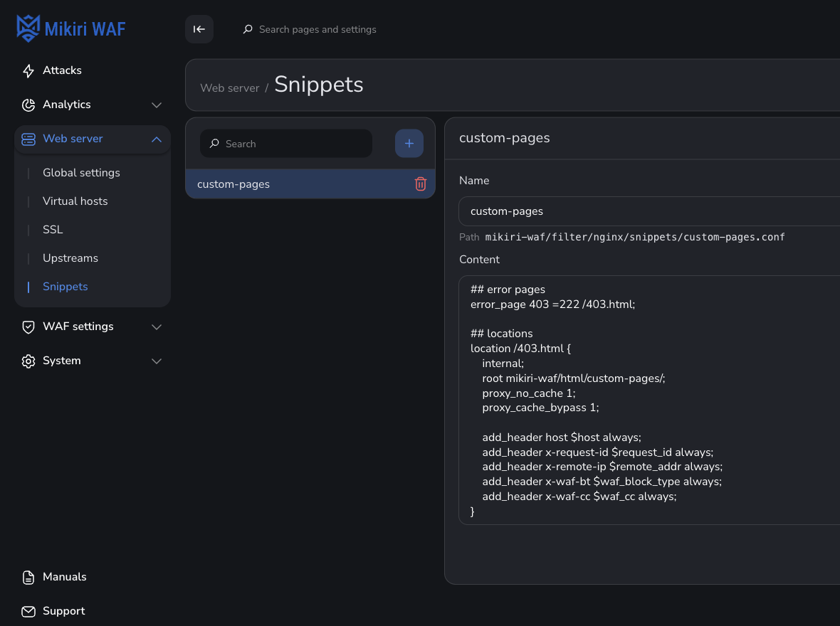
Task: Click the '## error pages' comment line
Action: pos(508,290)
